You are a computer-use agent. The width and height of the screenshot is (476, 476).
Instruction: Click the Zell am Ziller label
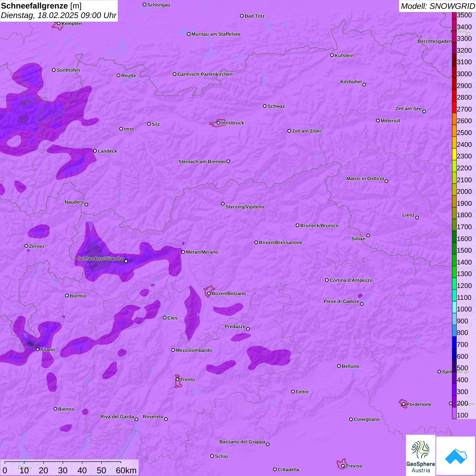pyautogui.click(x=307, y=131)
